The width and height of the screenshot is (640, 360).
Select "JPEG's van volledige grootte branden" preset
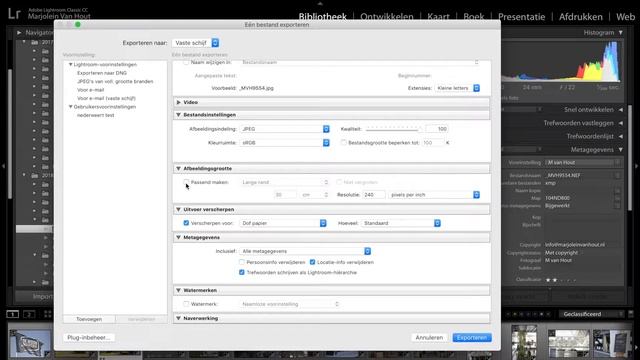(x=115, y=82)
